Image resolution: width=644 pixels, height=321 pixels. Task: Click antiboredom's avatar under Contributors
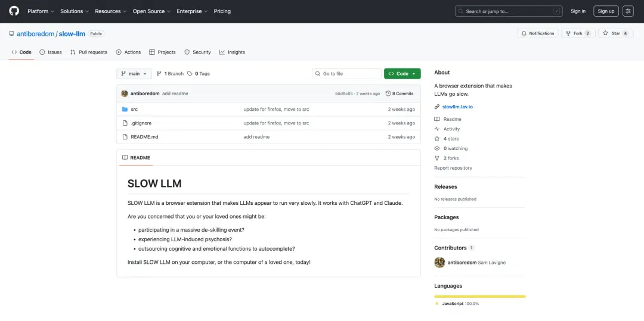pos(439,263)
